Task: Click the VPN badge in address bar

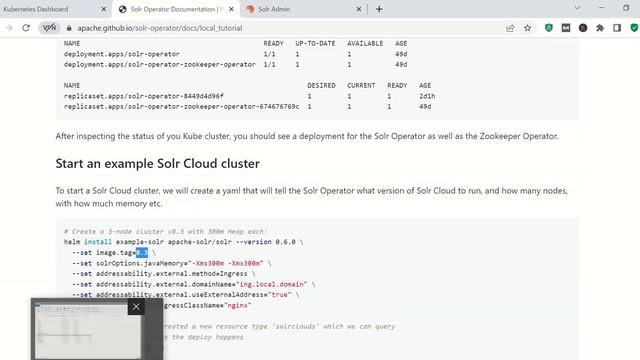Action: [49, 28]
